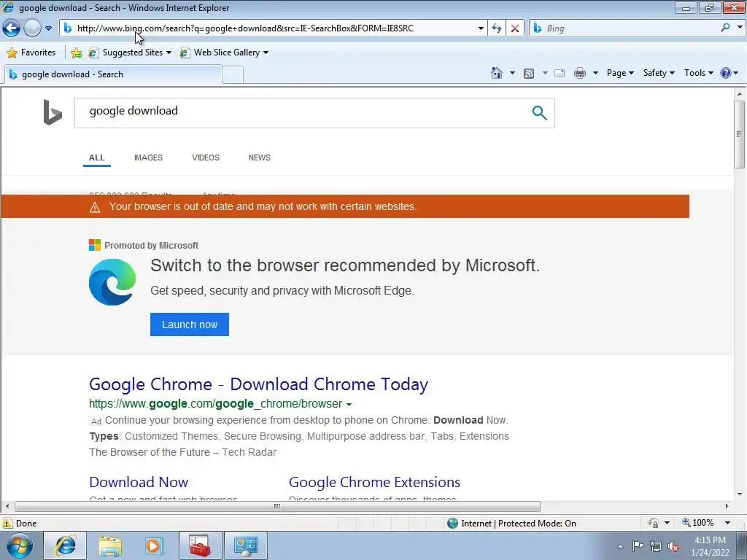Open the Web Slice Gallery dropdown

tap(224, 52)
